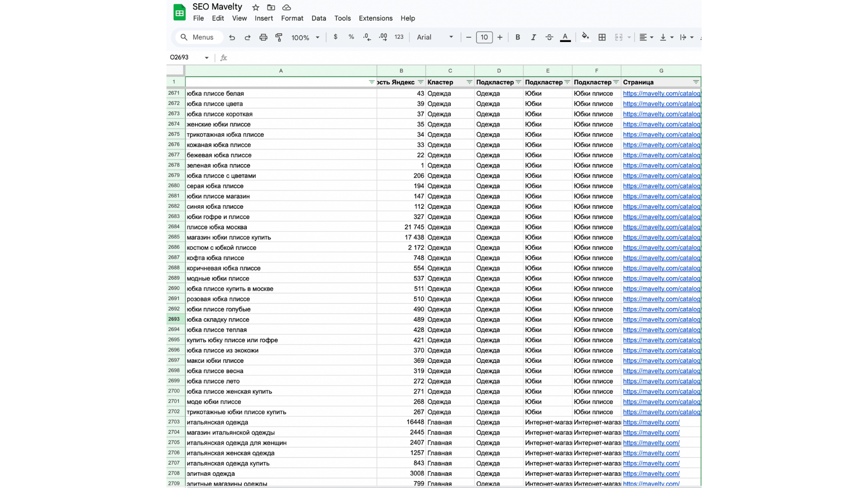The height and width of the screenshot is (488, 868).
Task: Format as currency with dollar icon
Action: point(335,37)
